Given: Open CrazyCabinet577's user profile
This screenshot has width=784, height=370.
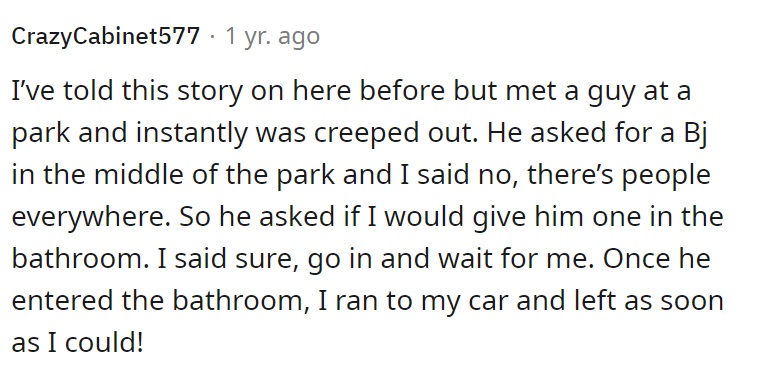Looking at the screenshot, I should (106, 36).
